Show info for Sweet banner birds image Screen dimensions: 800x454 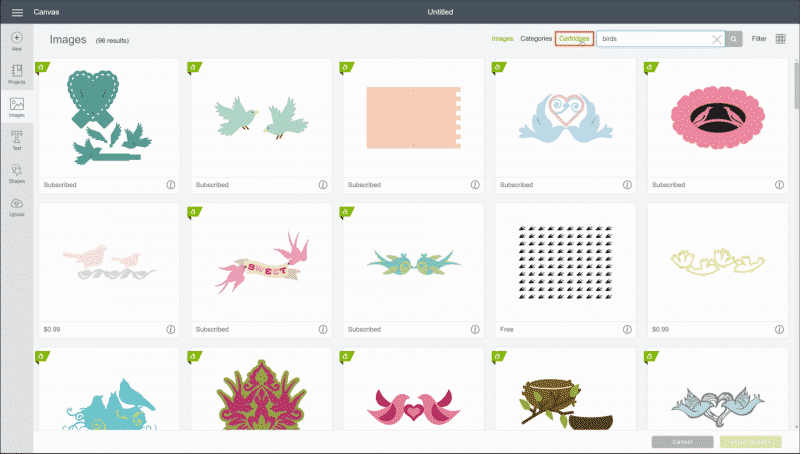(x=323, y=330)
